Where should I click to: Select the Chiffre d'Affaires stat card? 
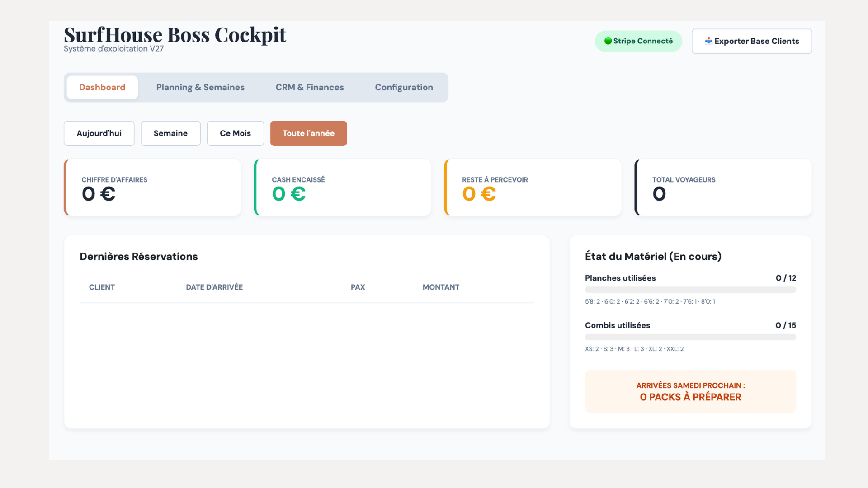[152, 187]
